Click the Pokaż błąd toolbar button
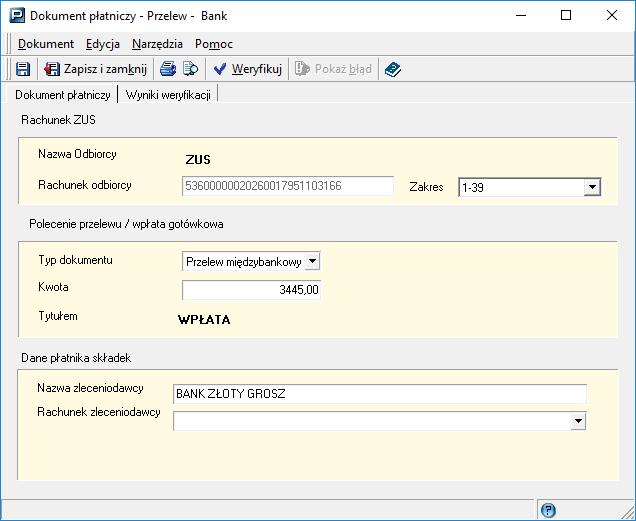The width and height of the screenshot is (636, 521). (x=333, y=69)
